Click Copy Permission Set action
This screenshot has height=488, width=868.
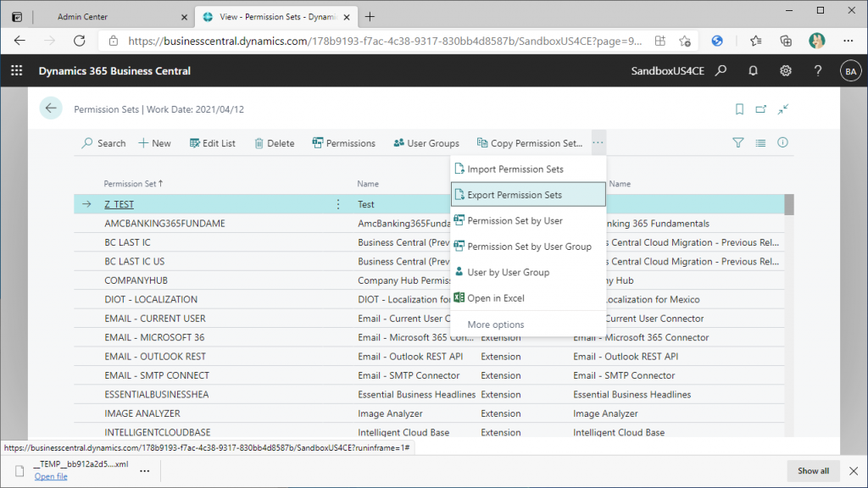pos(530,143)
